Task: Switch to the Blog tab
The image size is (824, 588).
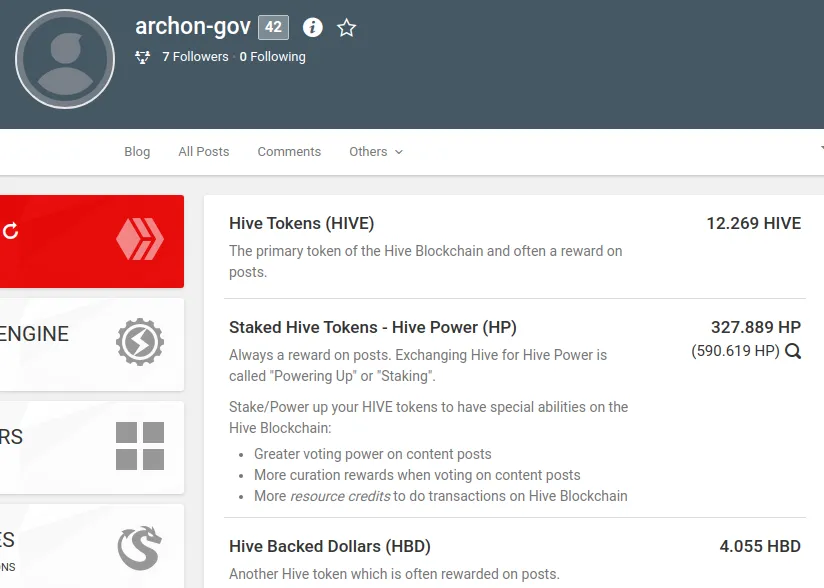Action: point(137,152)
